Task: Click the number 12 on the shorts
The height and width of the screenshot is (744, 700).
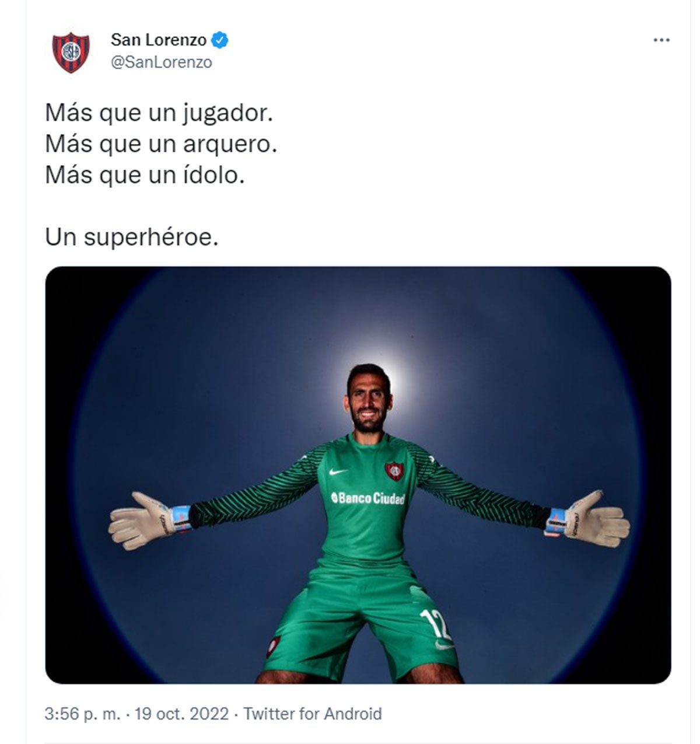Action: (435, 624)
